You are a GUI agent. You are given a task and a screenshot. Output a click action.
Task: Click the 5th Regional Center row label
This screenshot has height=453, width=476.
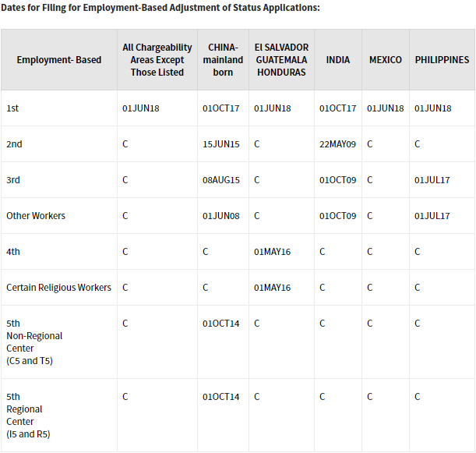(x=28, y=415)
